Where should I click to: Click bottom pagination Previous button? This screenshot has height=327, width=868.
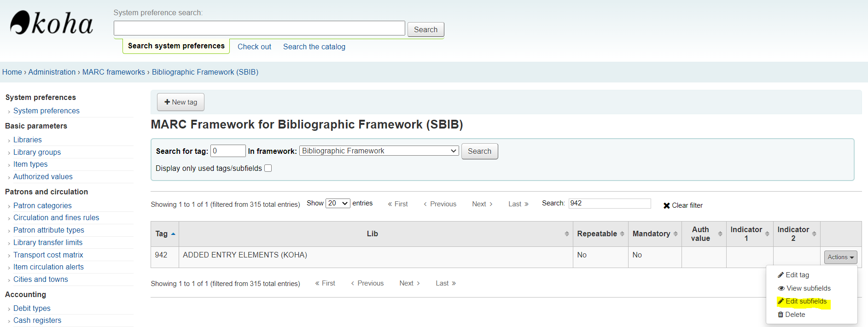pyautogui.click(x=367, y=283)
